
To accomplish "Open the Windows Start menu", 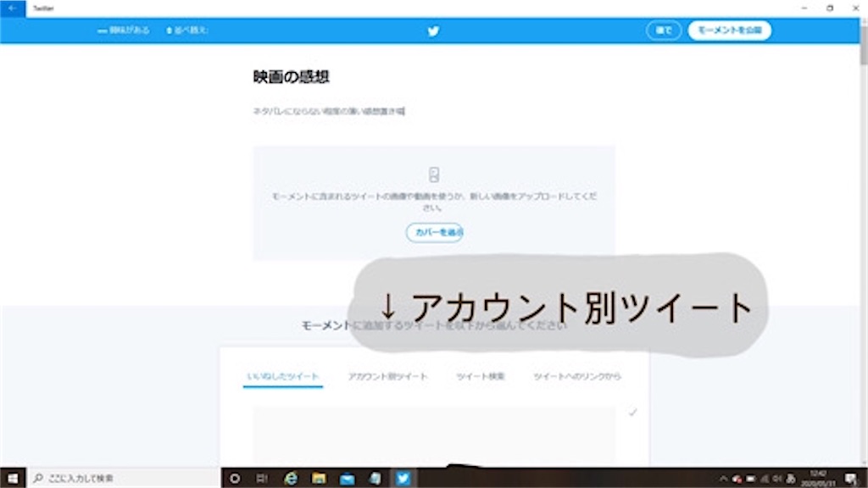I will click(13, 478).
